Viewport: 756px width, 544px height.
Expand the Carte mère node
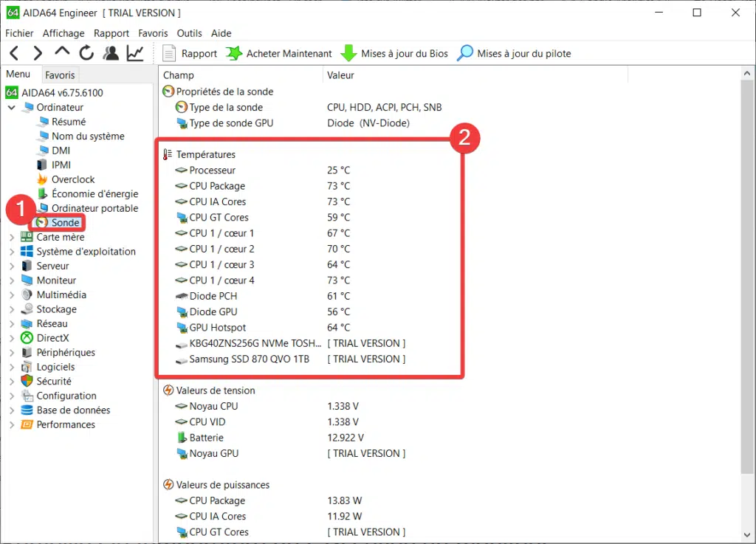tap(12, 237)
